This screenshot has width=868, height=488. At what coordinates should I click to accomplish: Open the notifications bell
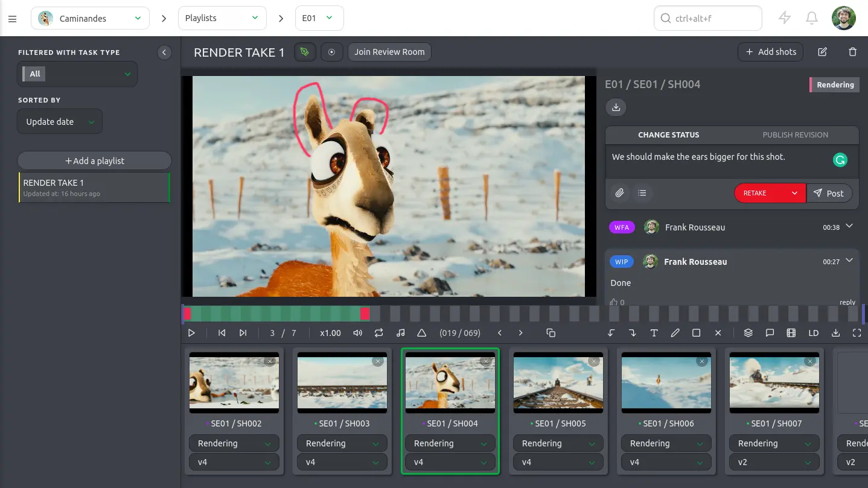812,18
